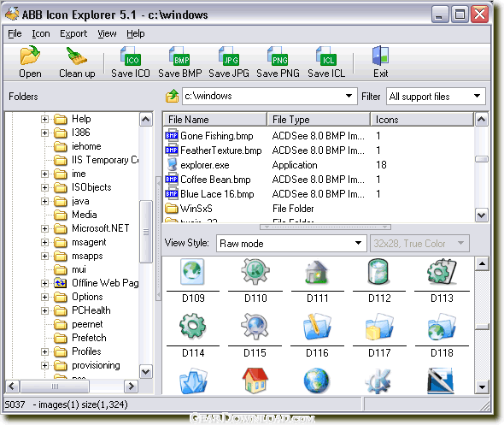The image size is (504, 425).
Task: Select icon thumbnail D109
Action: pos(192,272)
